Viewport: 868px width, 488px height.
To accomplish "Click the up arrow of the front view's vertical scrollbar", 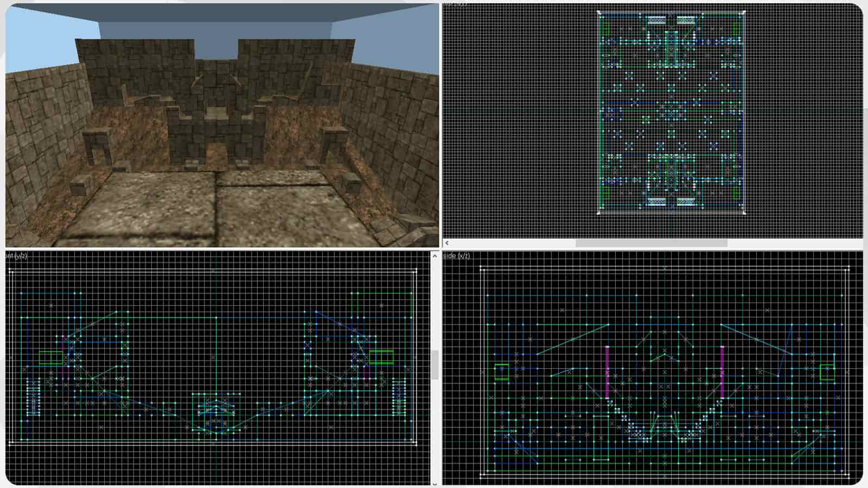I will tap(435, 256).
